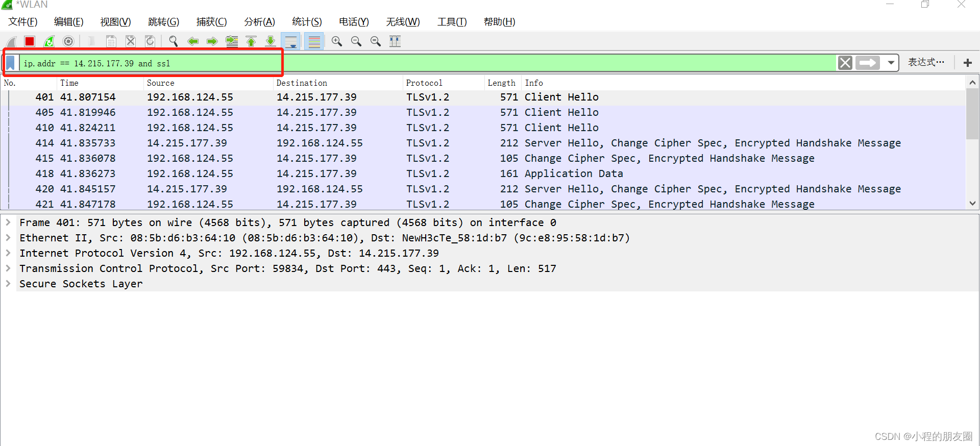Viewport: 980px width, 446px height.
Task: Stop capturing packets with the red square
Action: [x=30, y=41]
